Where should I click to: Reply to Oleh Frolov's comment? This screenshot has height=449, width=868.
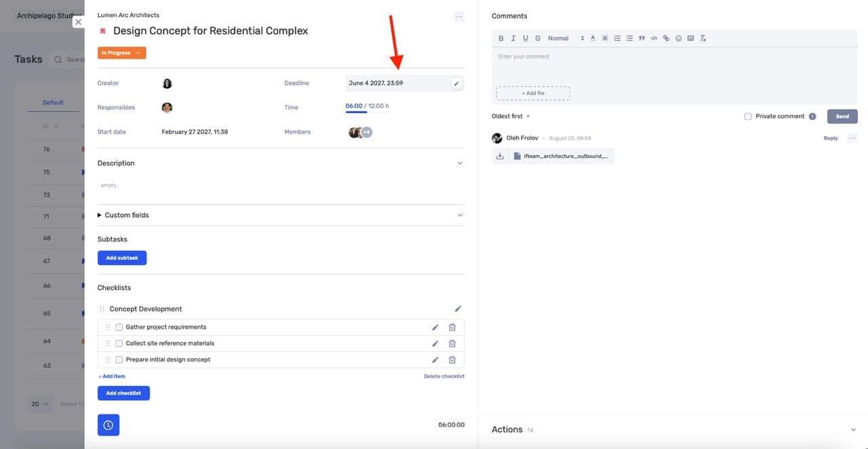click(x=831, y=138)
